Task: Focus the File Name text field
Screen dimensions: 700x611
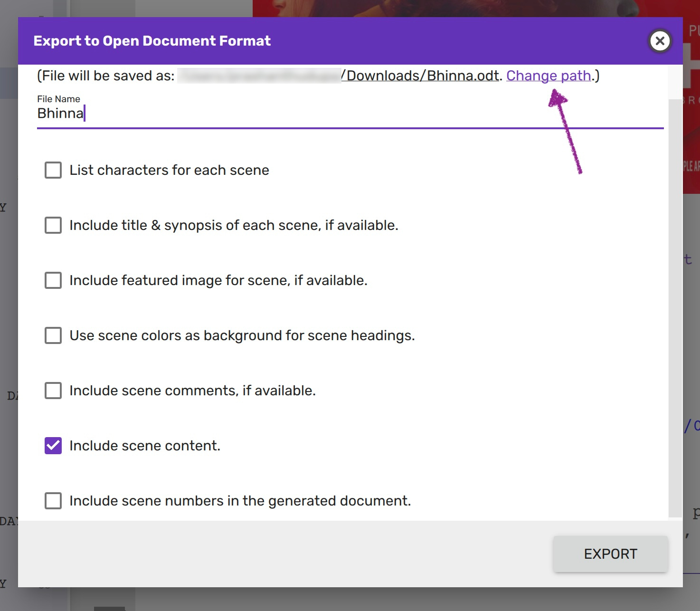Action: pyautogui.click(x=350, y=114)
